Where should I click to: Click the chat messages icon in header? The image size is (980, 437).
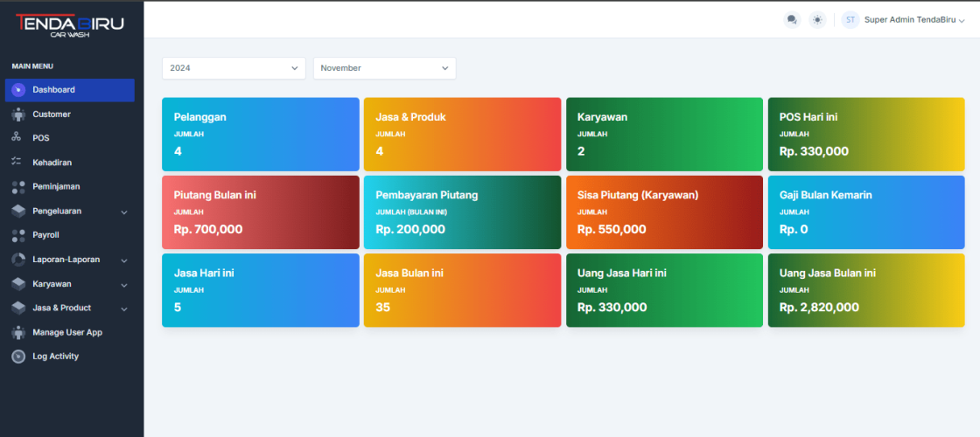(792, 19)
